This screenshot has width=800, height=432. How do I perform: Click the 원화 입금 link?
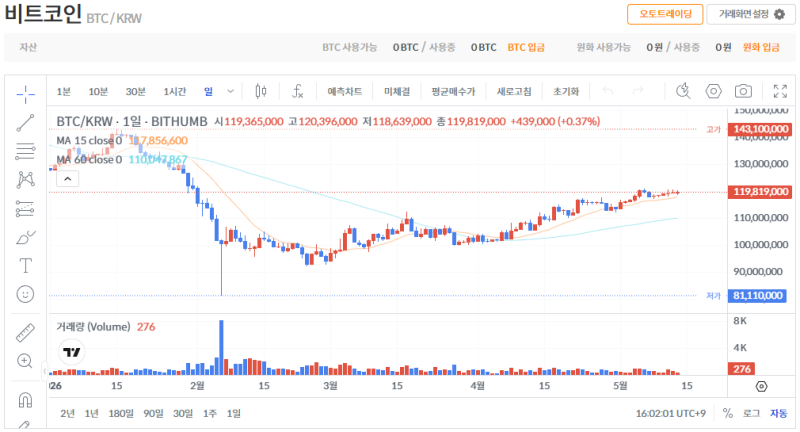(761, 47)
